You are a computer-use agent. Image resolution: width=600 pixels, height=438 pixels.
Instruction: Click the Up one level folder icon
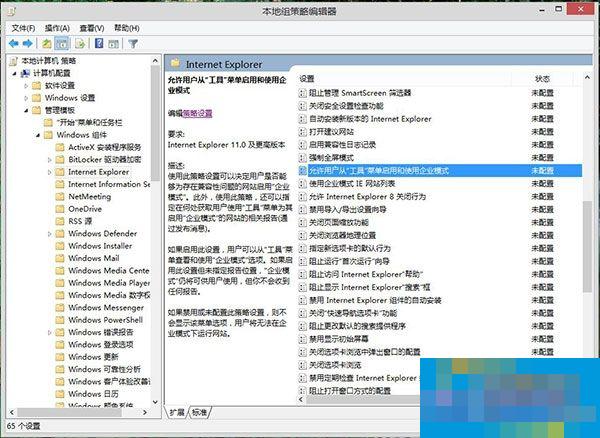tap(47, 44)
